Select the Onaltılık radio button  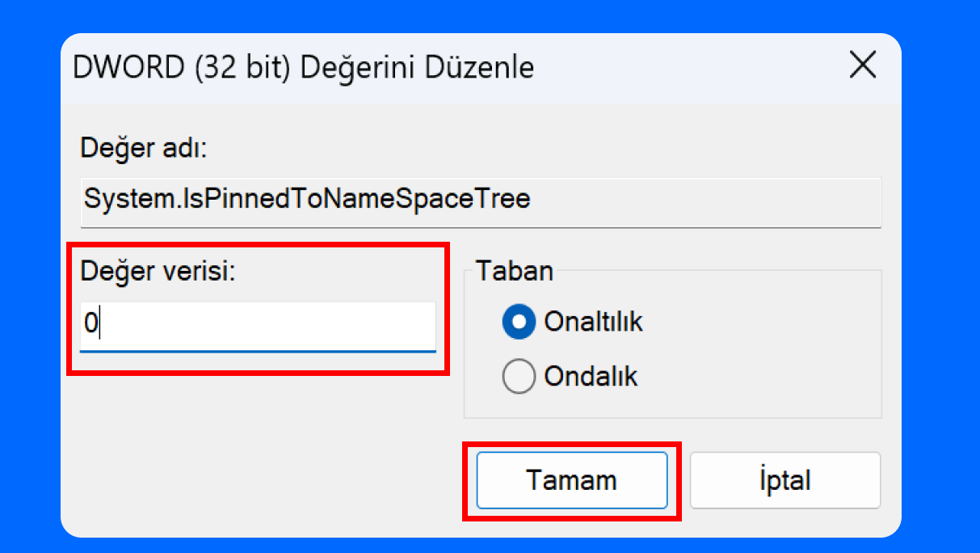pyautogui.click(x=572, y=322)
